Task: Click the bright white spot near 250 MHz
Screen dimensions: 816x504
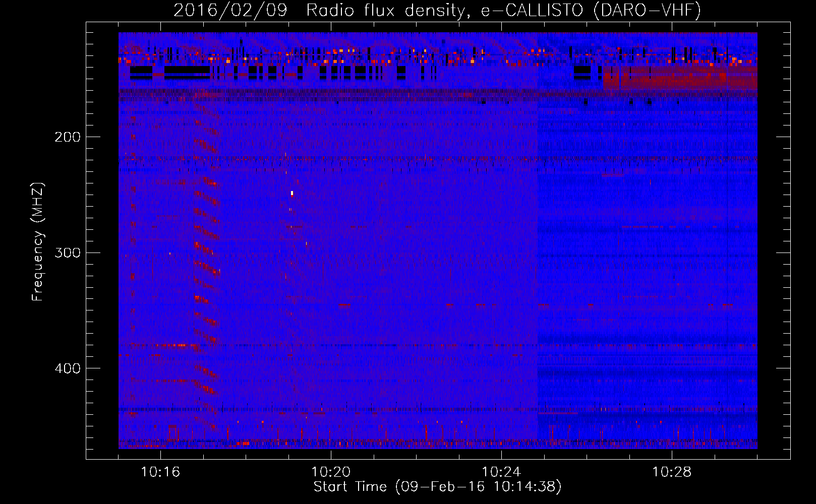Action: 292,193
